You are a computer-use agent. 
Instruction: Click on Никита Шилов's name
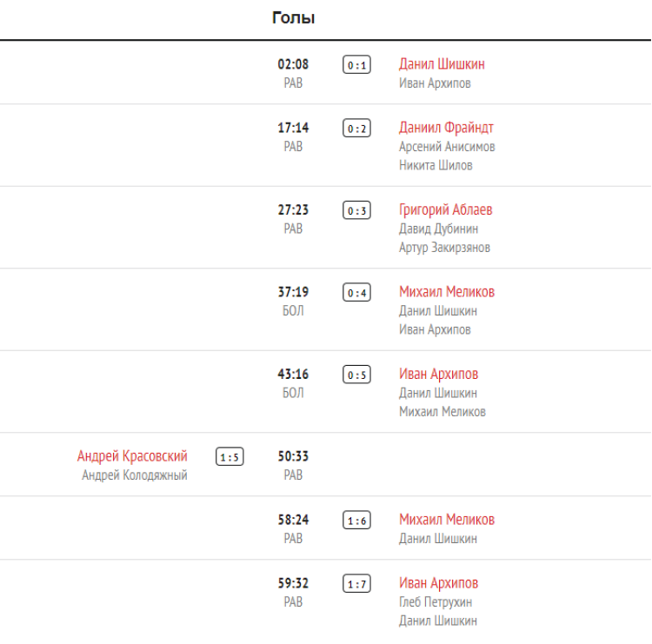(436, 165)
